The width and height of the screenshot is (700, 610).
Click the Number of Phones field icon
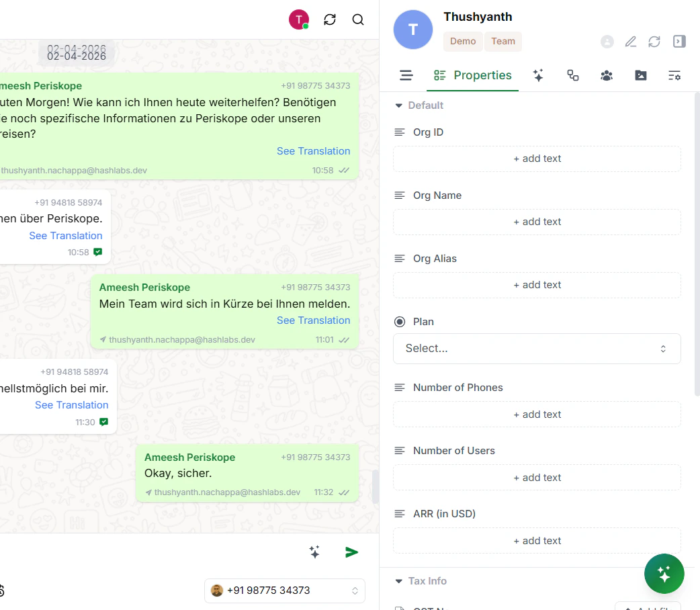[x=400, y=387]
